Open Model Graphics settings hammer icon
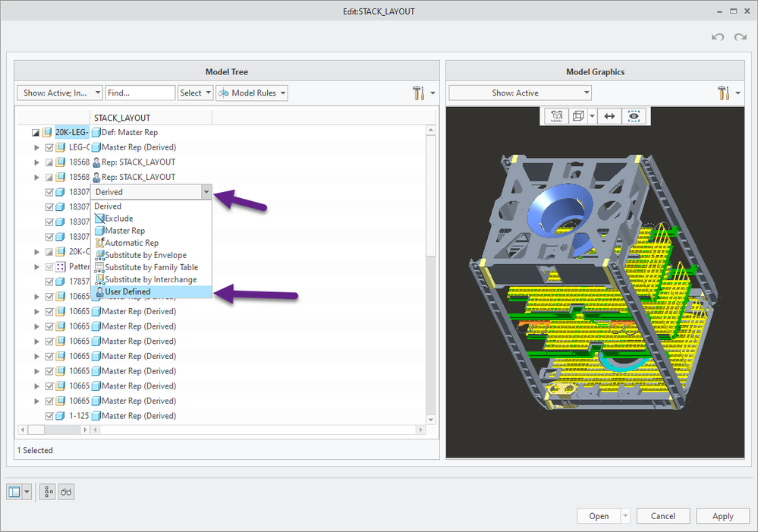This screenshot has width=758, height=532. (724, 93)
